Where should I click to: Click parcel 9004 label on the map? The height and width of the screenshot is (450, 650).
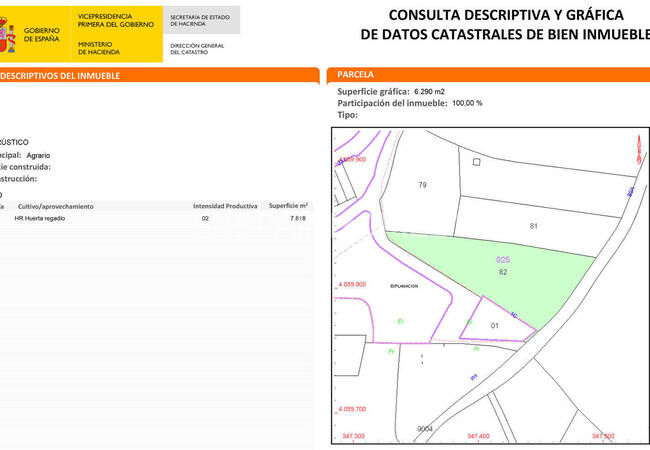click(x=424, y=428)
